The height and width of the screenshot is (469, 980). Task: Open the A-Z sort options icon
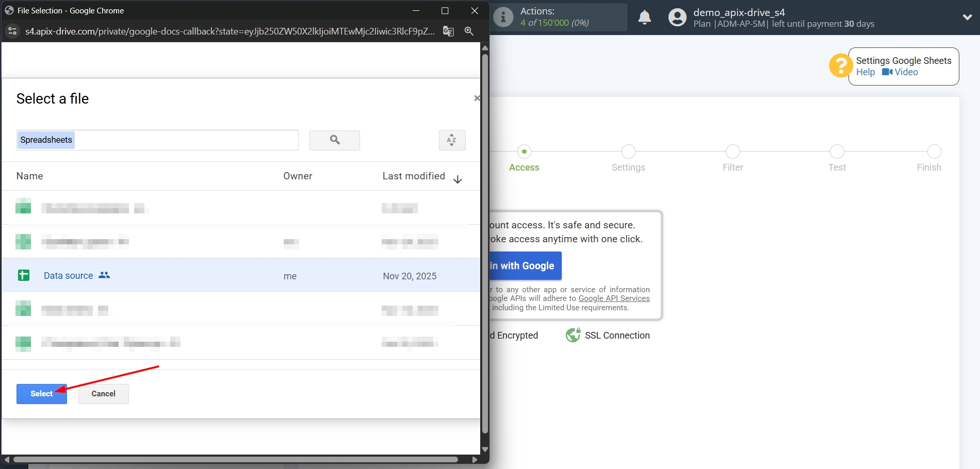pyautogui.click(x=451, y=140)
